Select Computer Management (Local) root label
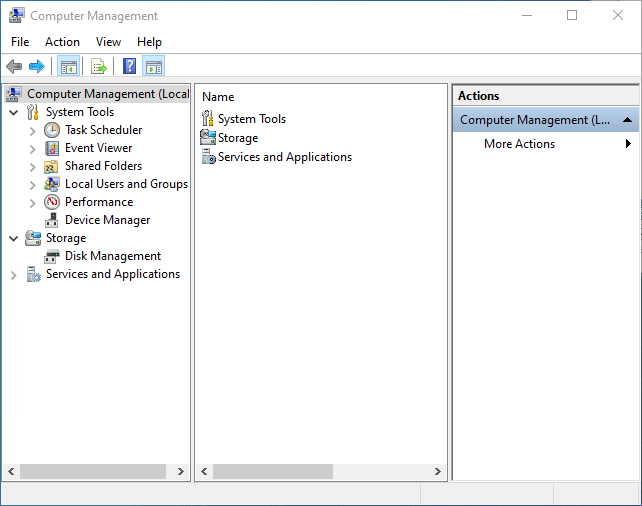The image size is (642, 506). point(108,94)
